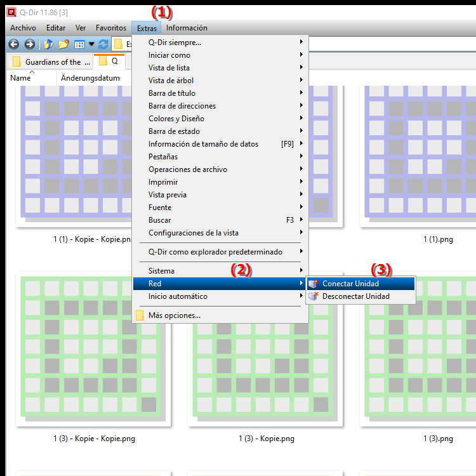This screenshot has height=476, width=476.
Task: Click the Desconectar Unidad drive icon
Action: coord(313,296)
